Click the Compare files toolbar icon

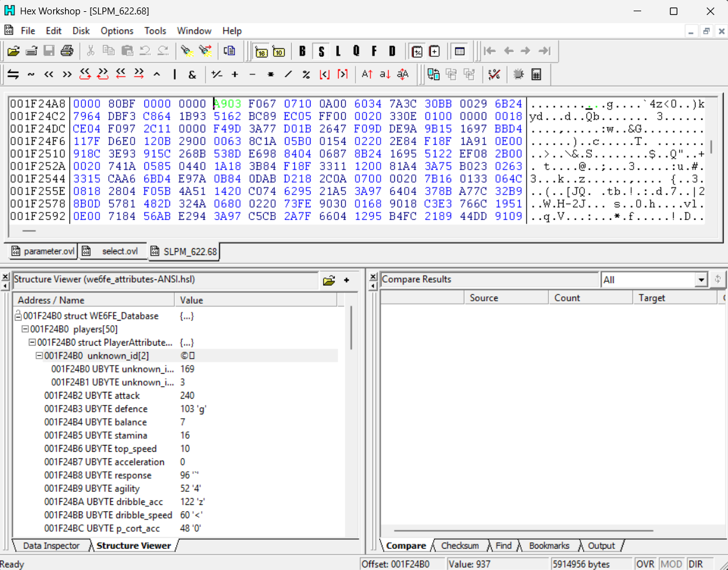(434, 74)
